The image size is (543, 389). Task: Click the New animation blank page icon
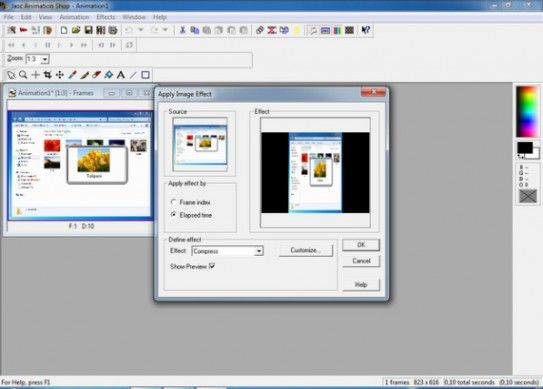(x=64, y=30)
